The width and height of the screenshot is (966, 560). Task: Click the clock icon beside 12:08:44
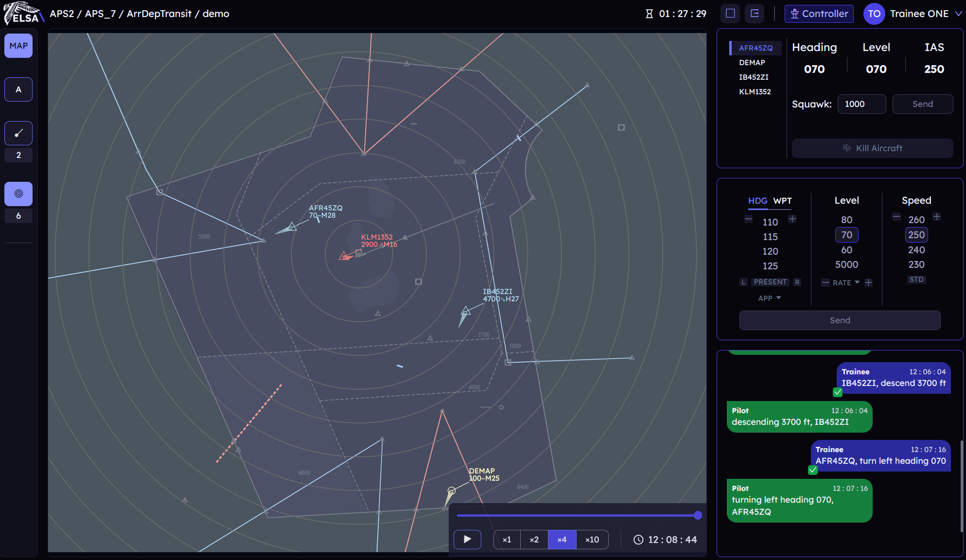(x=638, y=540)
